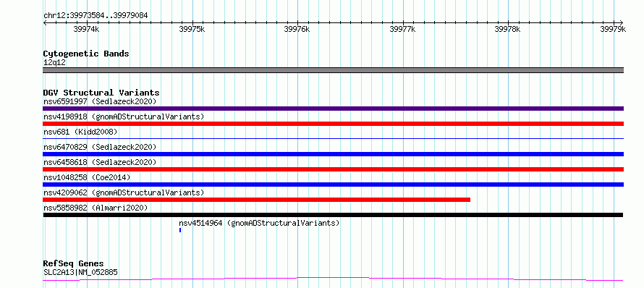Viewport: 644px width, 288px height.
Task: Open variant label nsv6591997 (Sedlazeck2020)
Action: pyautogui.click(x=100, y=101)
